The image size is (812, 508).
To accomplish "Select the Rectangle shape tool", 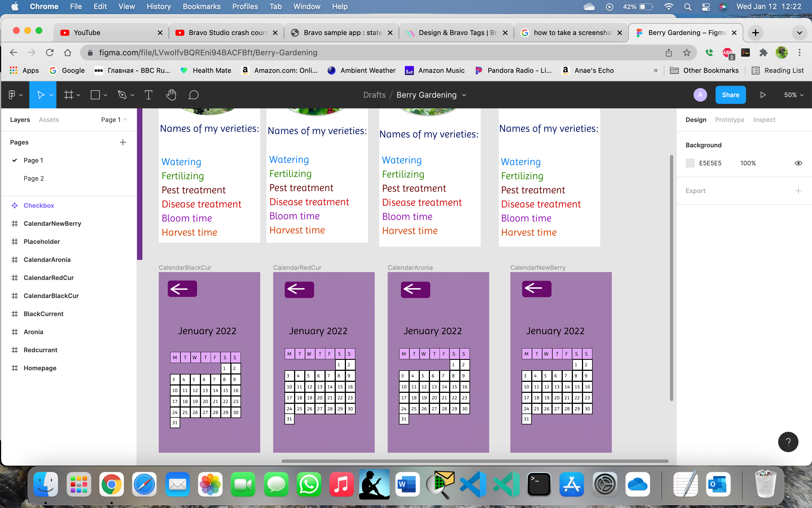I will tap(95, 95).
